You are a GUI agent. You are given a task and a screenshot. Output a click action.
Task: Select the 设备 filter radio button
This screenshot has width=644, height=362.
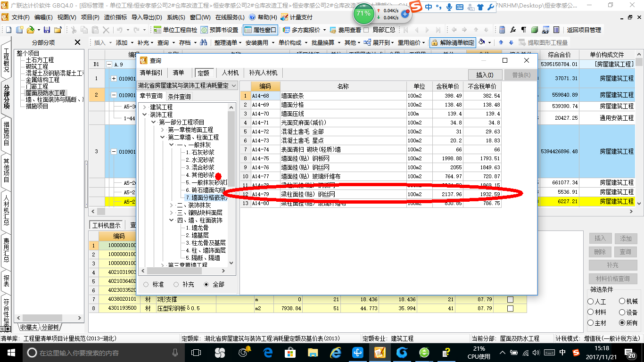[622, 312]
